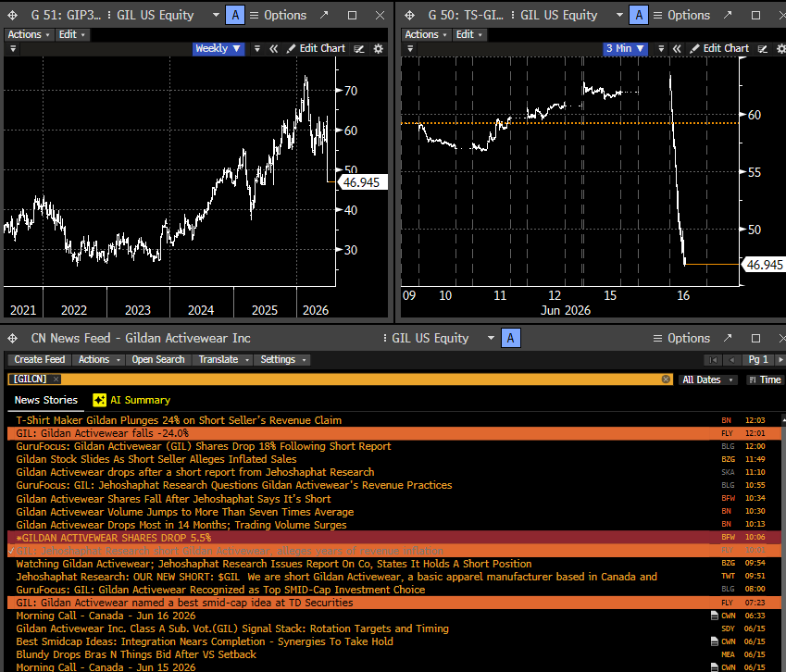Open All Dates filter dropdown
Viewport: 786px width, 672px height.
pyautogui.click(x=707, y=380)
